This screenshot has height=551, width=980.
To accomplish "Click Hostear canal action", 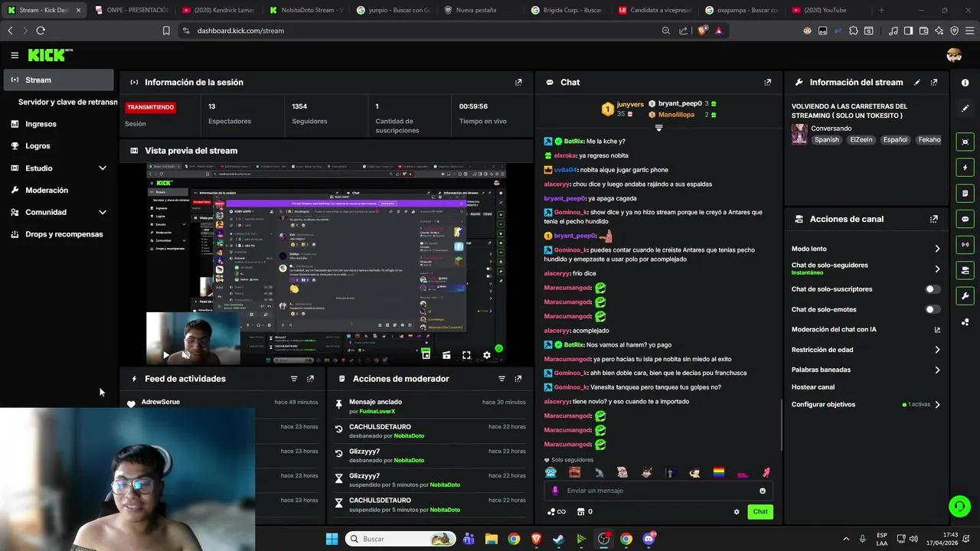I will pos(813,387).
